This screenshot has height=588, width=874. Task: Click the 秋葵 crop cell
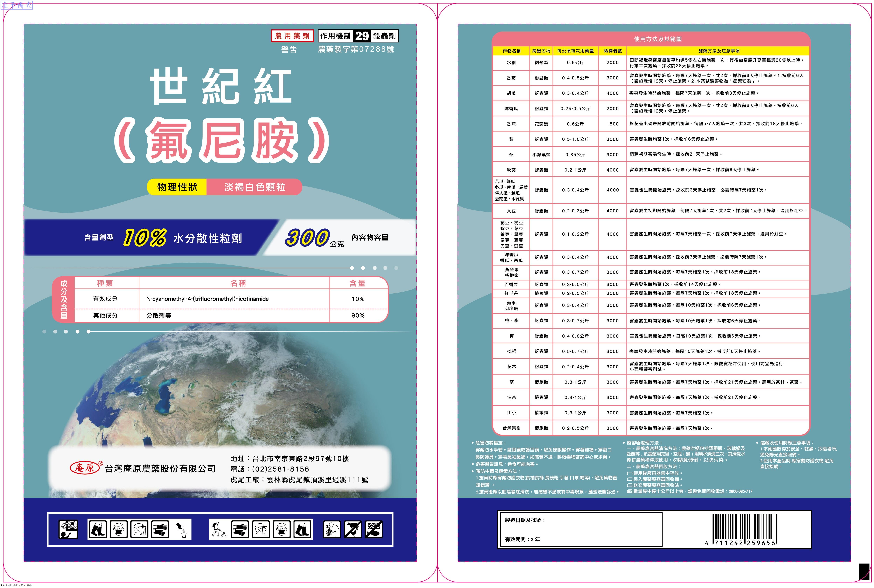point(511,170)
